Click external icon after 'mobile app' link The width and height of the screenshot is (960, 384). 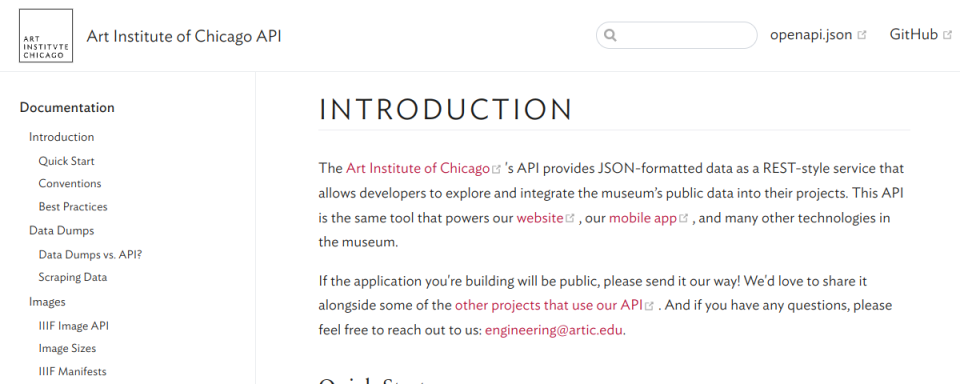pyautogui.click(x=684, y=219)
